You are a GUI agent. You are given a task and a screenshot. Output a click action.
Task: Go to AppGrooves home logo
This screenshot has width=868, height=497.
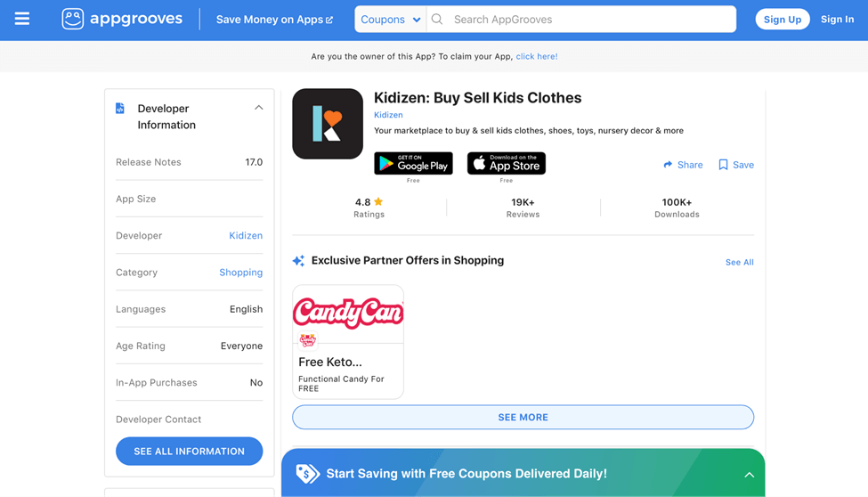point(122,19)
